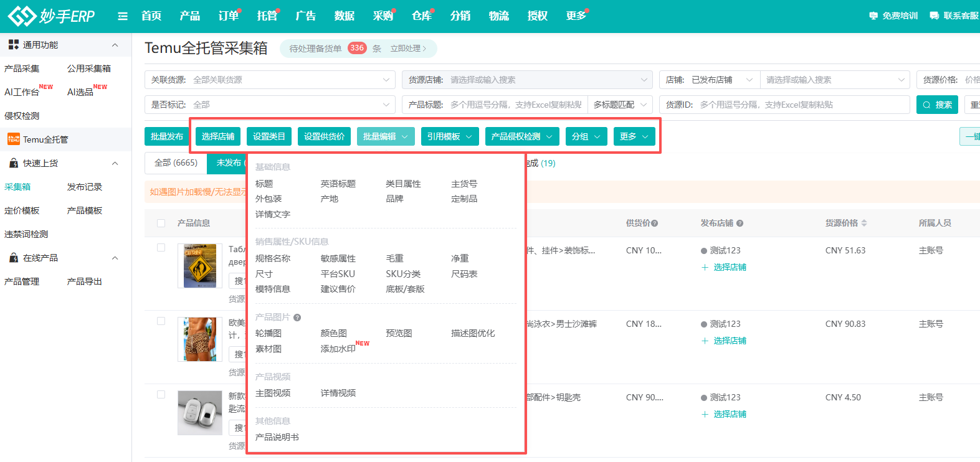980x462 pixels.
Task: Choose 轮播图 from batch edit menu
Action: click(269, 334)
